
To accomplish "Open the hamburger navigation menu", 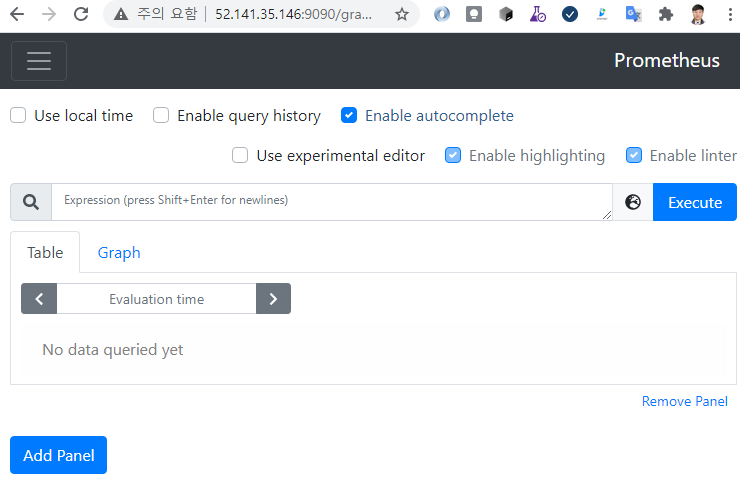I will point(38,61).
